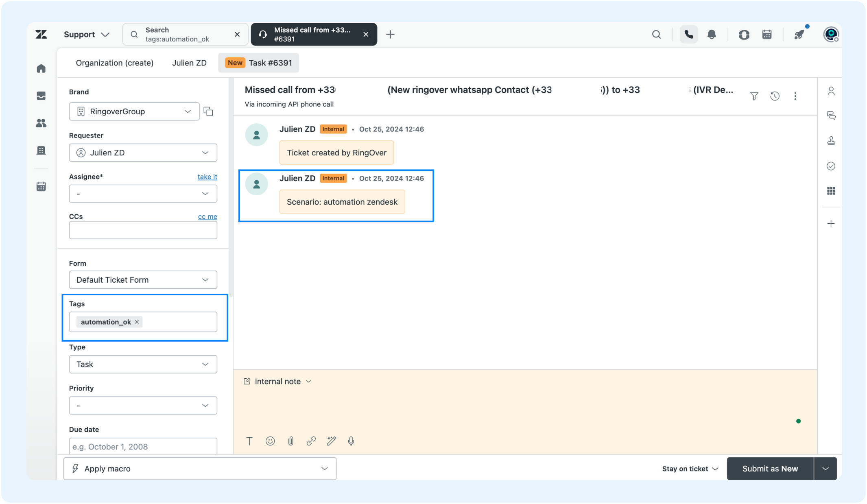Click 'Via incoming API phone call' text
The width and height of the screenshot is (867, 504).
tap(289, 105)
